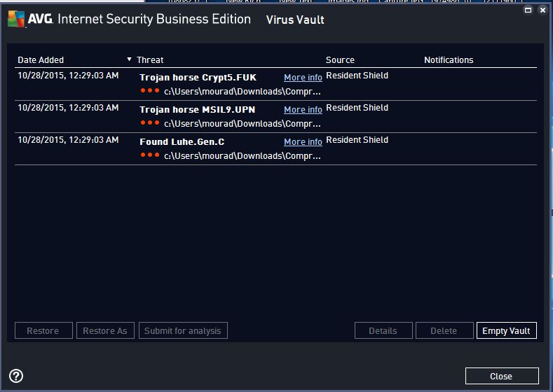Click the Delete button
Image resolution: width=553 pixels, height=392 pixels.
coord(444,330)
